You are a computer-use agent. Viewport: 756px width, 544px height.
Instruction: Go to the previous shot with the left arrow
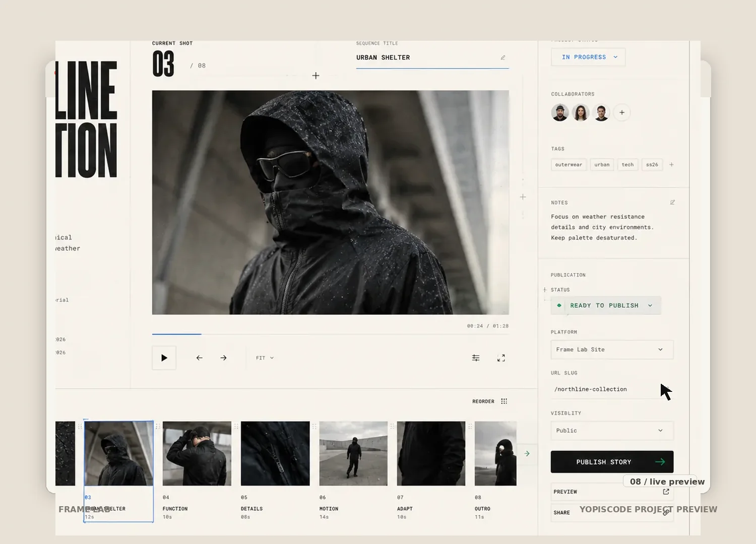(200, 358)
